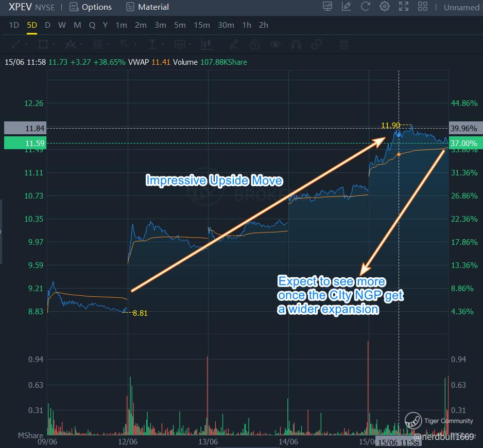Click the 15/06 11:58 crosshair time label
The image size is (483, 448).
point(399,443)
